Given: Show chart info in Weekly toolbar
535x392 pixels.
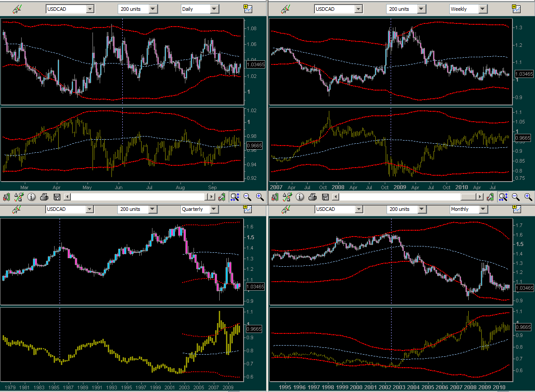Looking at the screenshot, I should pos(300,197).
